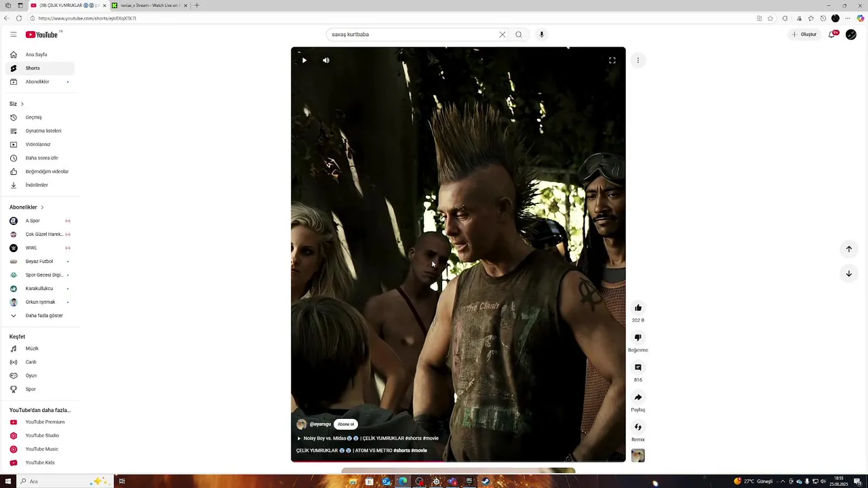Go to previous Short with up arrow
Screen dimensions: 868x488
click(848, 249)
